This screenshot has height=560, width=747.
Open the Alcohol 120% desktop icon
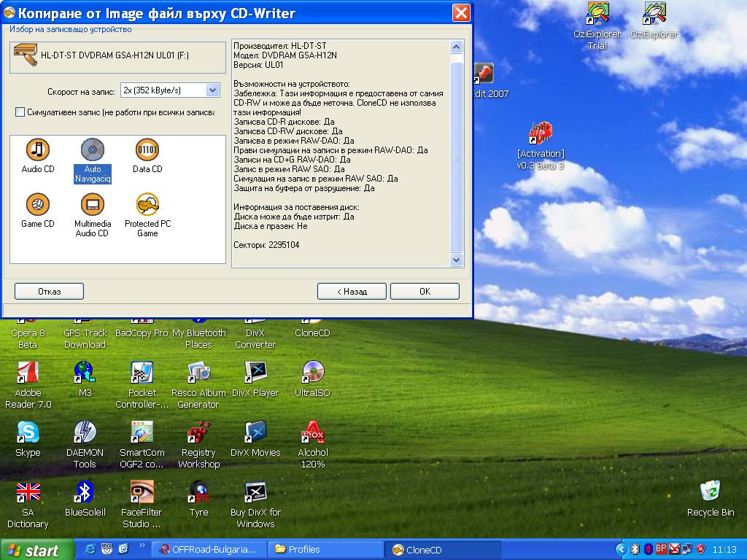pyautogui.click(x=312, y=432)
